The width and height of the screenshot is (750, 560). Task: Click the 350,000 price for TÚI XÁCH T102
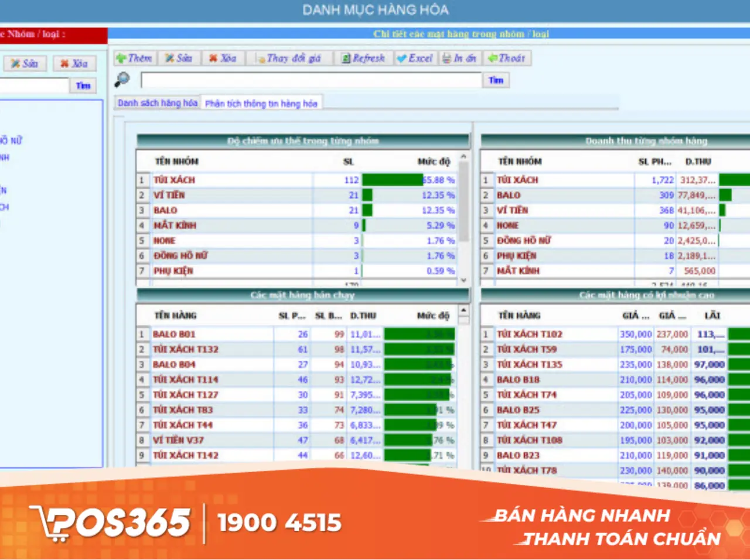[636, 334]
